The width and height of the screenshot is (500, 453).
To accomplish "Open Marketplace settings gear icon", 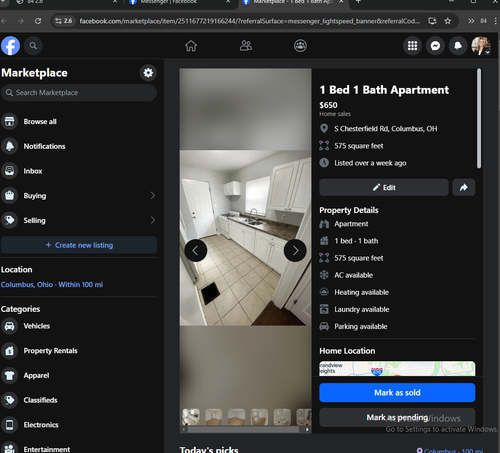I will point(148,73).
